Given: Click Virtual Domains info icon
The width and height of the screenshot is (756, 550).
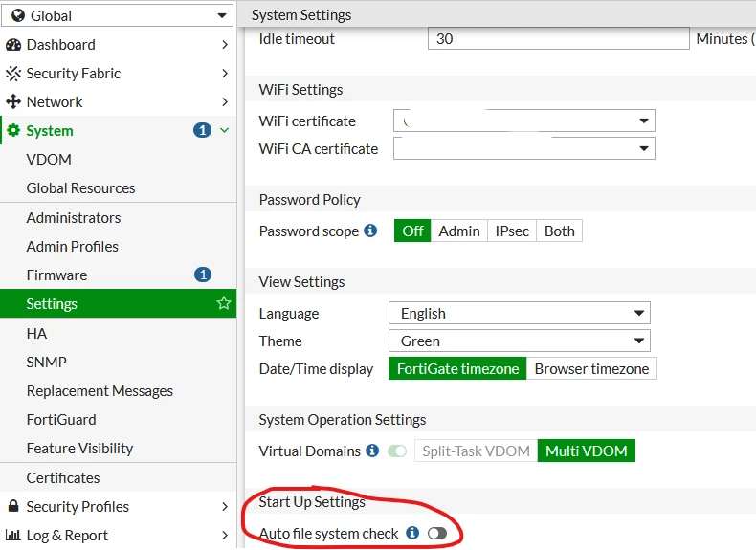Looking at the screenshot, I should (x=372, y=451).
